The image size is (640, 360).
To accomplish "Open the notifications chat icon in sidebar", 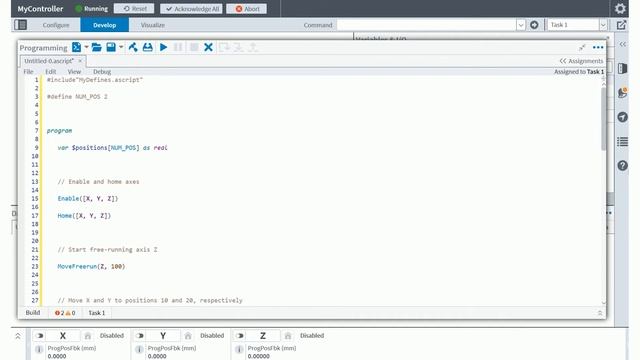I will coord(622,93).
